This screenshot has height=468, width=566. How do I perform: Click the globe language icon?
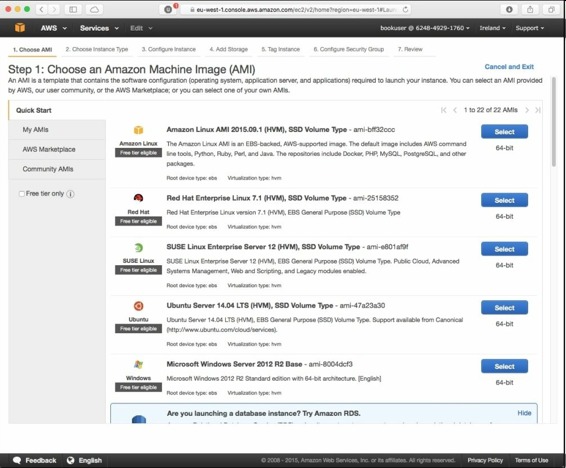click(x=71, y=460)
